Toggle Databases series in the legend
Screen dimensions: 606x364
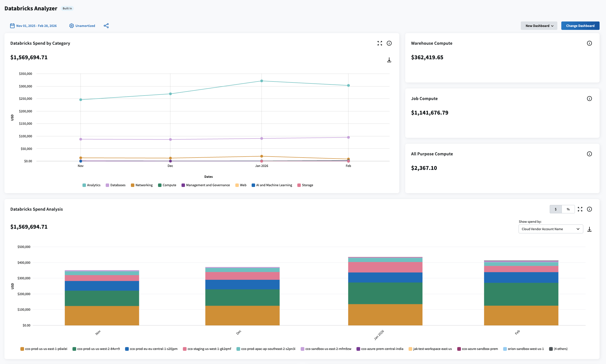[116, 185]
